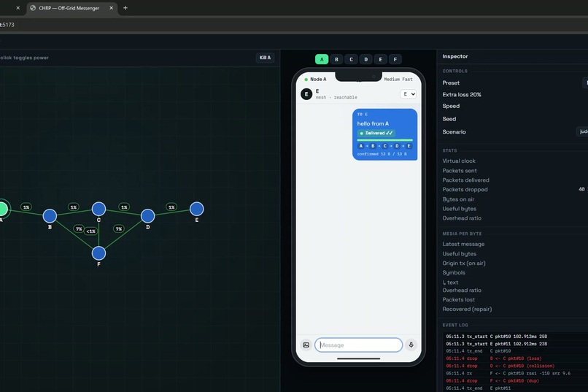This screenshot has height=392, width=588.
Task: Click the Latest message row
Action: pyautogui.click(x=515, y=244)
